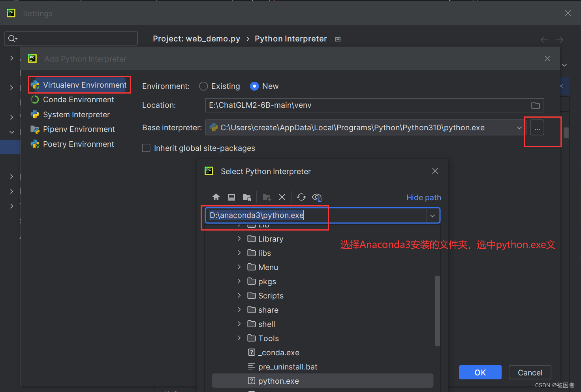Navigate forward arrow in Settings
581x392 pixels.
[560, 39]
